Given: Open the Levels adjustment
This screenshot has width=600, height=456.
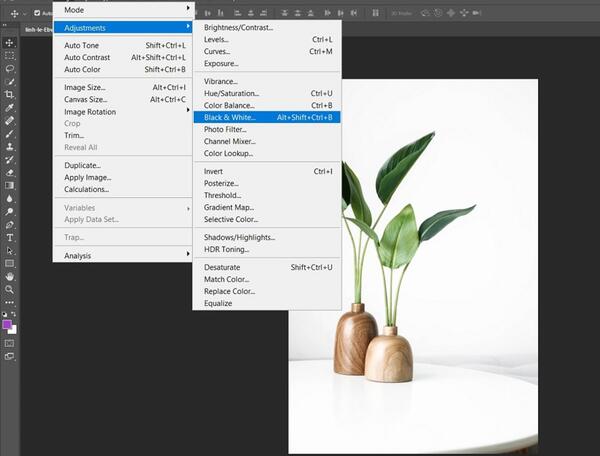Looking at the screenshot, I should (x=267, y=39).
